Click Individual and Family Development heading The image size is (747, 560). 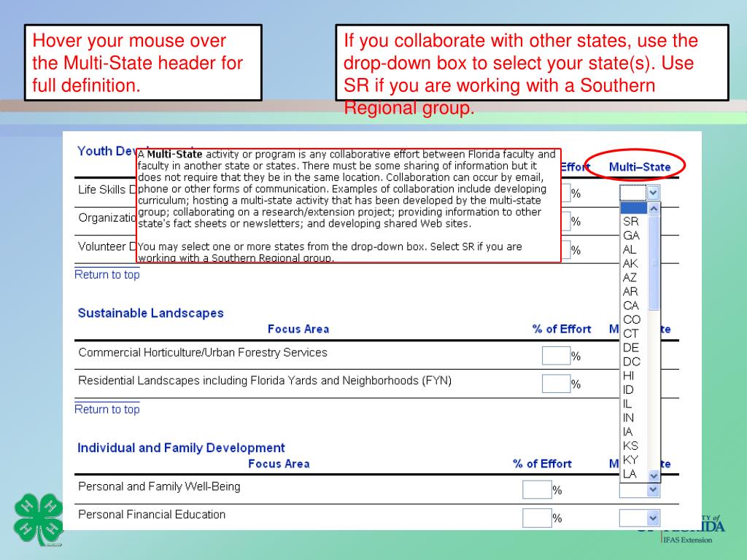point(181,448)
